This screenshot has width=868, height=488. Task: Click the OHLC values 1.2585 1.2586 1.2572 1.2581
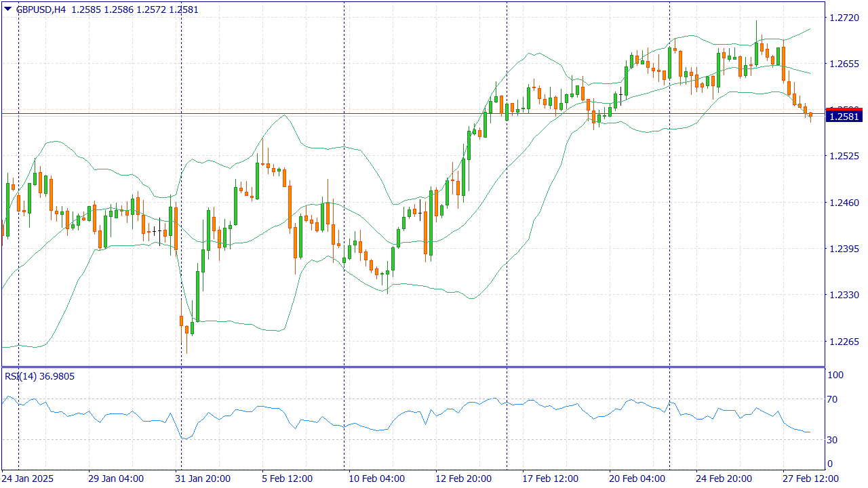pyautogui.click(x=135, y=9)
